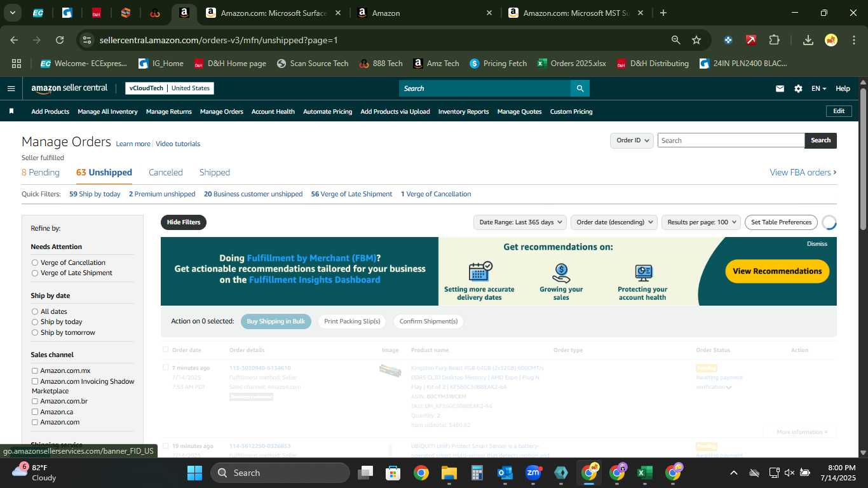Open the browser downloads icon
This screenshot has height=488, width=868.
[808, 40]
